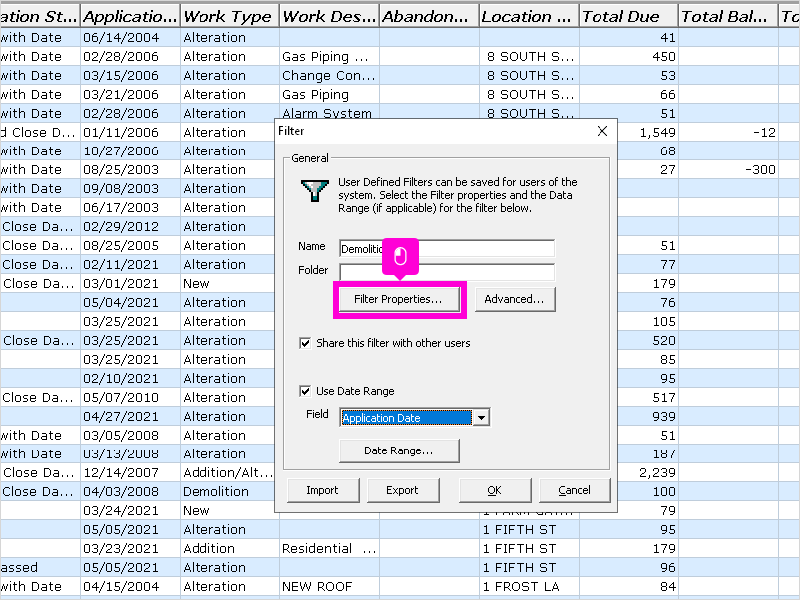Select application date 03/23/2021 Addition row
800x600 pixels.
point(130,549)
